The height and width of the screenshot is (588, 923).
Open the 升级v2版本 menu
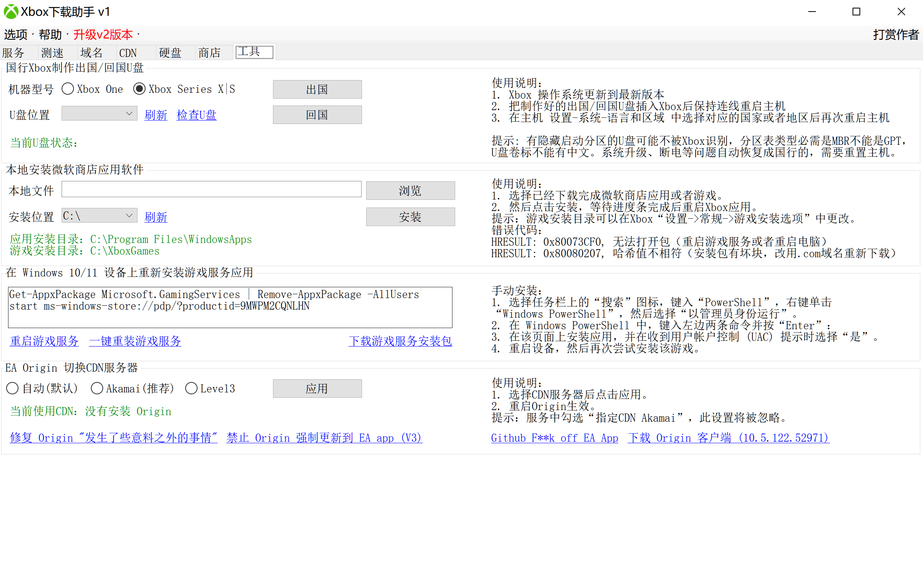coord(103,35)
